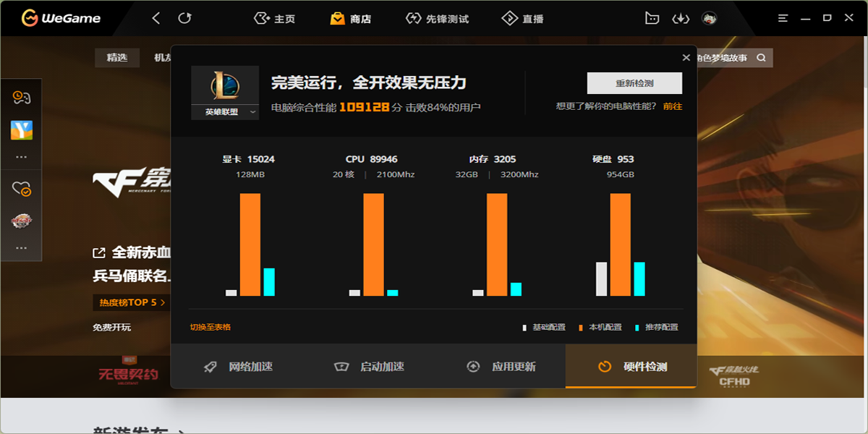Click the orange 前往 link
Viewport: 868px width, 434px height.
(672, 106)
